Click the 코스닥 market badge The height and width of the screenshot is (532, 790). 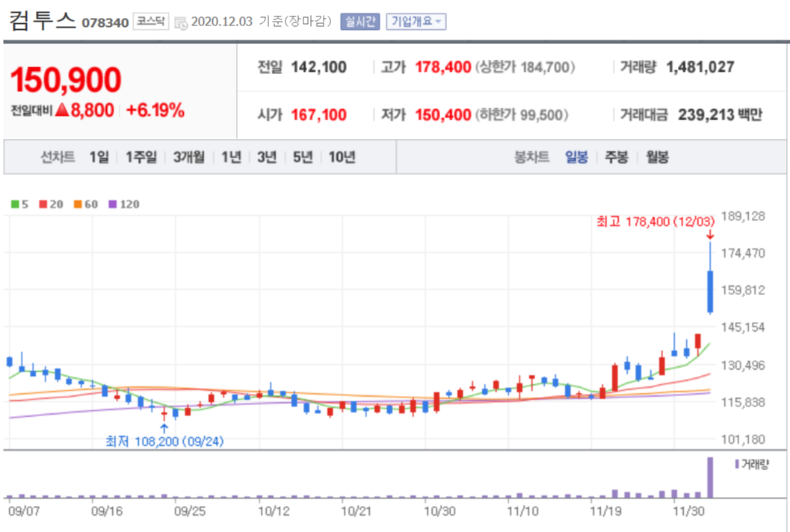[x=151, y=21]
